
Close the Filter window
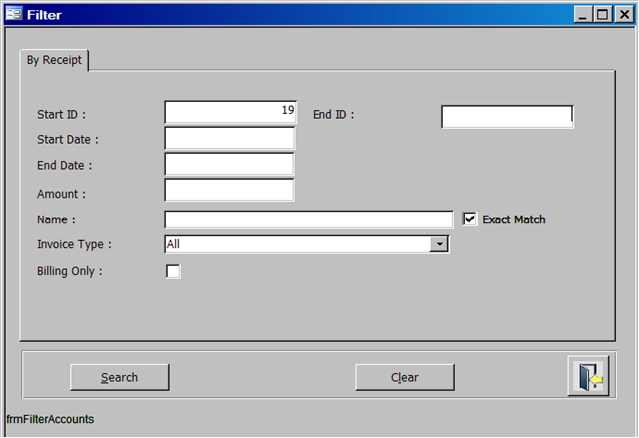(x=623, y=14)
